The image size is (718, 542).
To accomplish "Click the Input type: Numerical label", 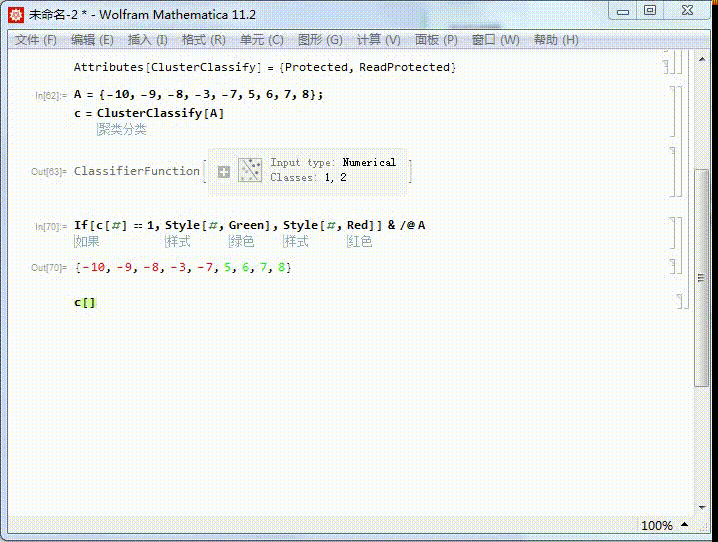I will (x=333, y=163).
